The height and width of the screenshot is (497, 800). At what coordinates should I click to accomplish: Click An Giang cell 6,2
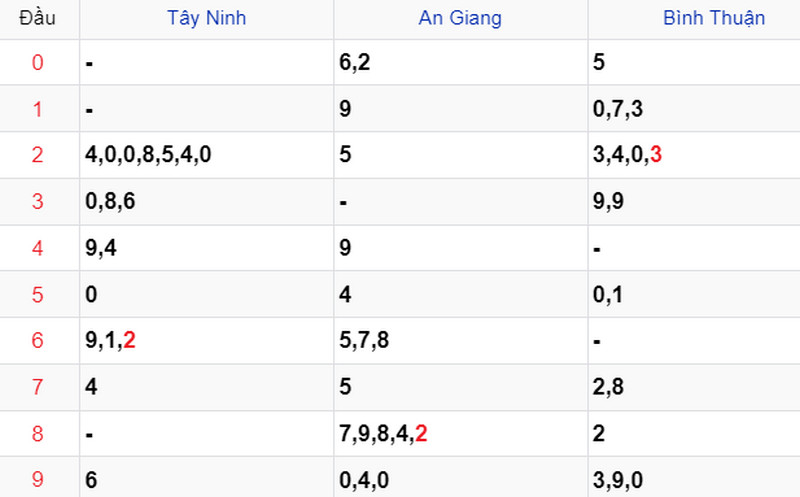pyautogui.click(x=354, y=62)
